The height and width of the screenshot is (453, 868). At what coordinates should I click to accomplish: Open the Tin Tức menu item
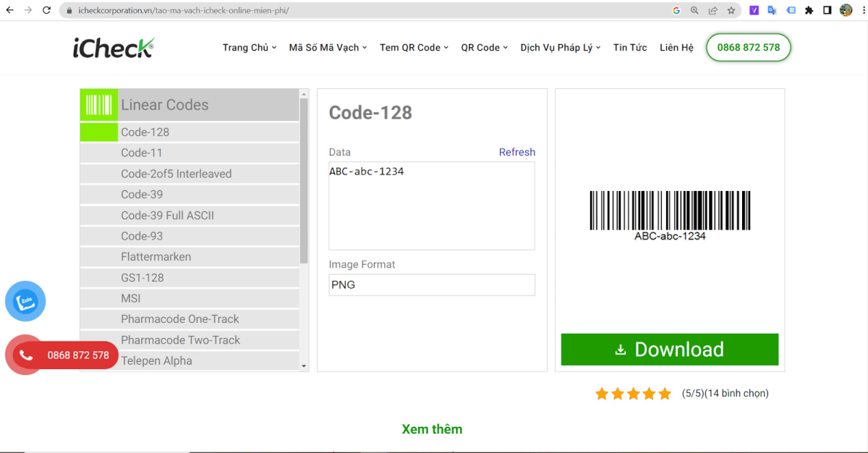(630, 48)
